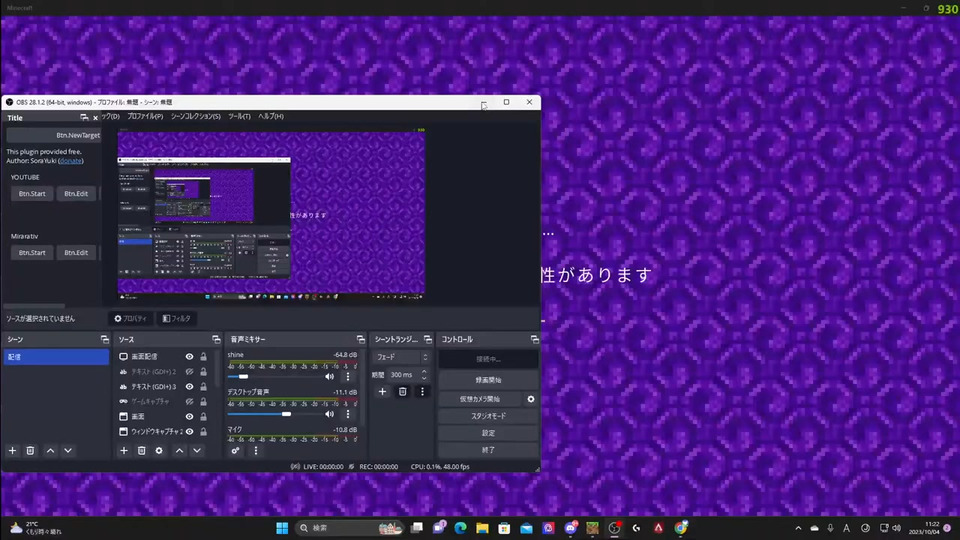Open transition properties three-dot menu
This screenshot has width=960, height=540.
(x=422, y=391)
